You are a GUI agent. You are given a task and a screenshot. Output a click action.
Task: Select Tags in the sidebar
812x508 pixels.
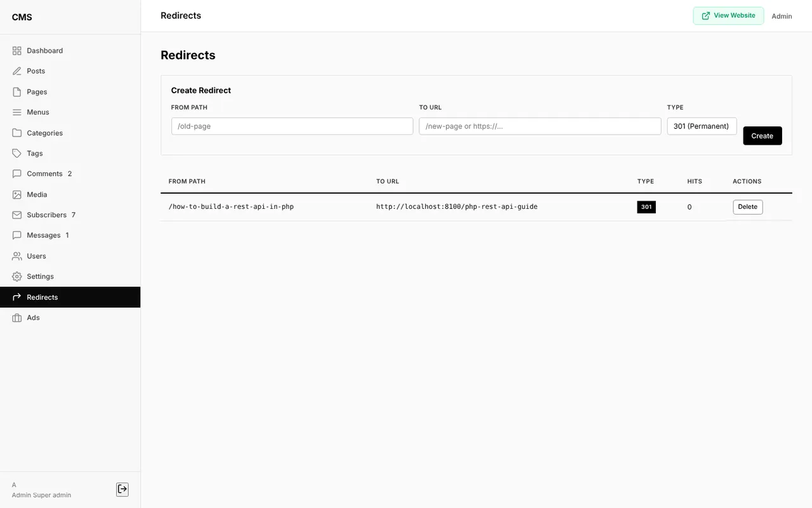click(x=70, y=154)
